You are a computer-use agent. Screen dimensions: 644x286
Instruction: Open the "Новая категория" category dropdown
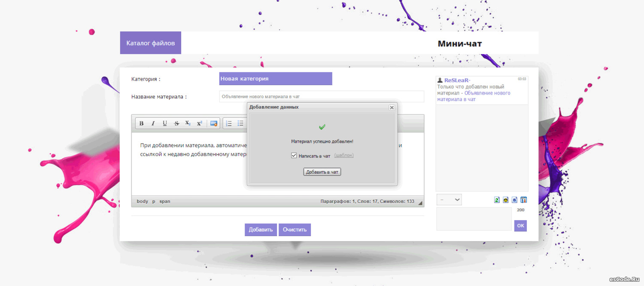(276, 79)
